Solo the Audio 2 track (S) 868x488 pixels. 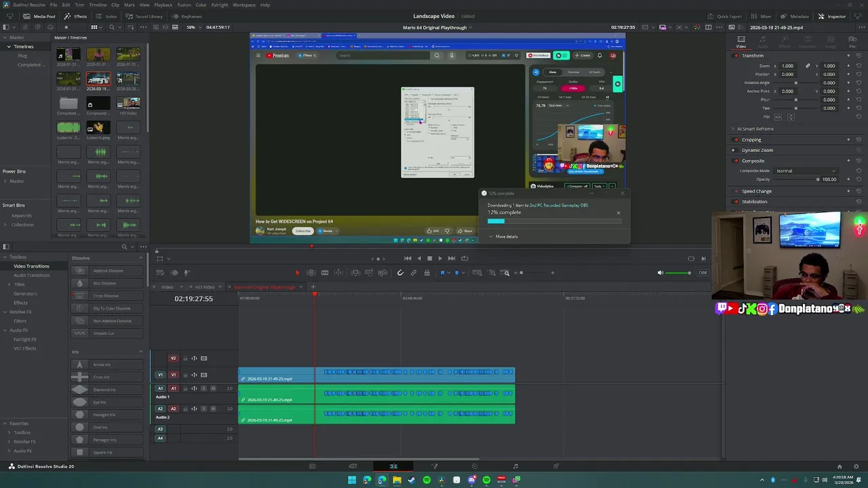(x=203, y=409)
